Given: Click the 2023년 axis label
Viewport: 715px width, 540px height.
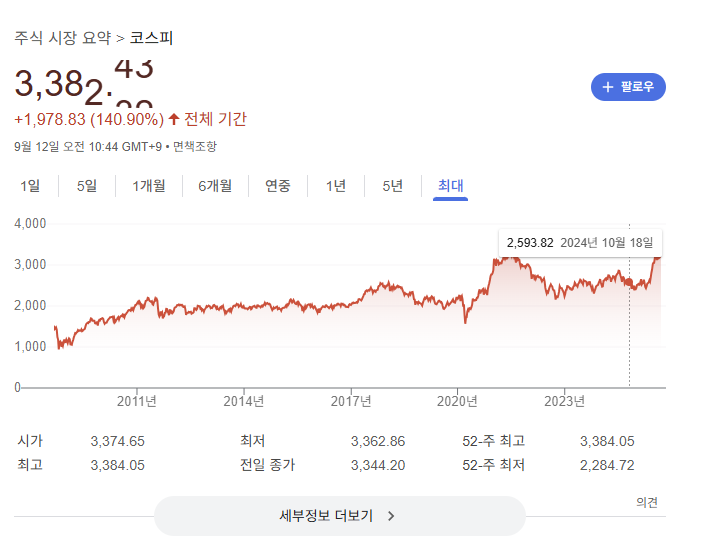Looking at the screenshot, I should [x=564, y=401].
